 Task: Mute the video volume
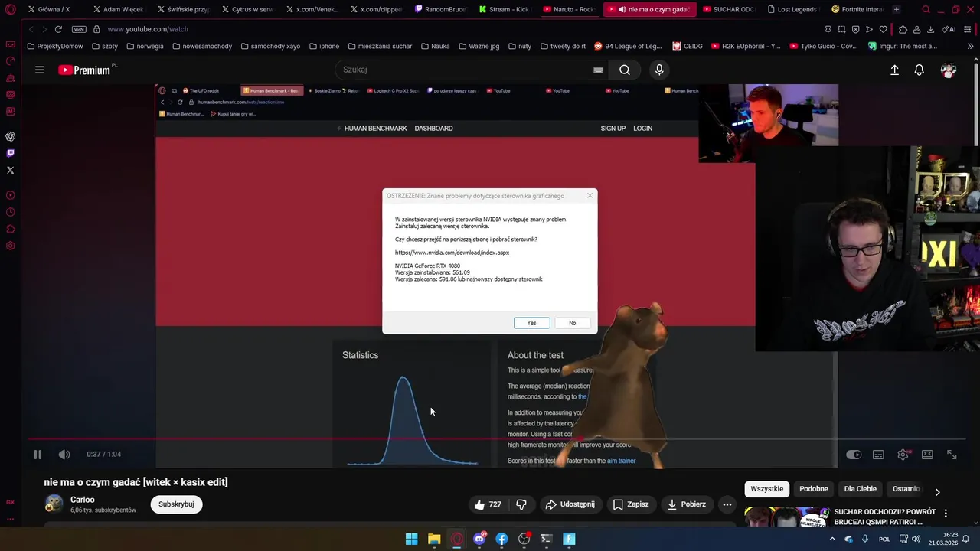click(64, 455)
